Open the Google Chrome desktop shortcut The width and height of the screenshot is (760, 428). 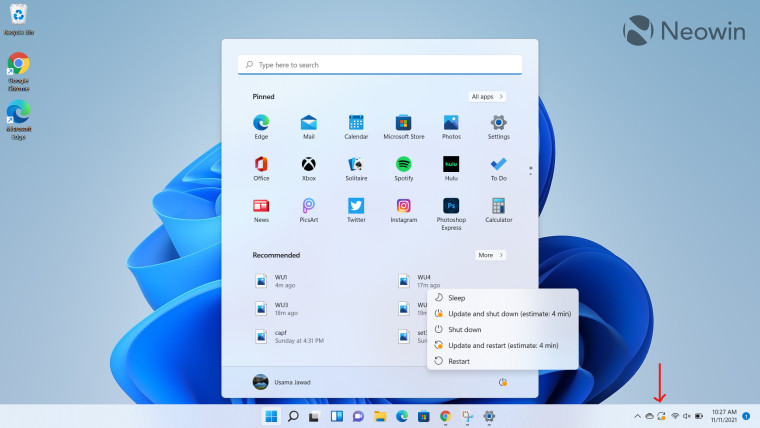click(18, 66)
